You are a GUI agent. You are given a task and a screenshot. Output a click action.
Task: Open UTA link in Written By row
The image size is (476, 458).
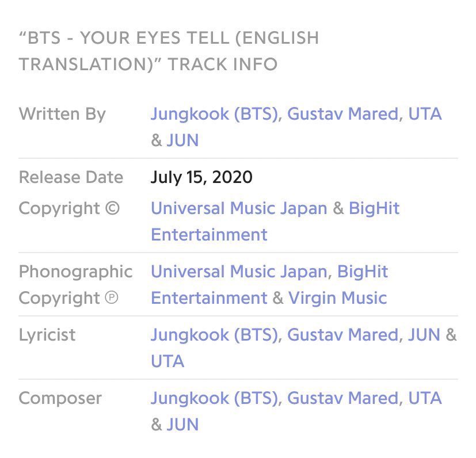425,114
